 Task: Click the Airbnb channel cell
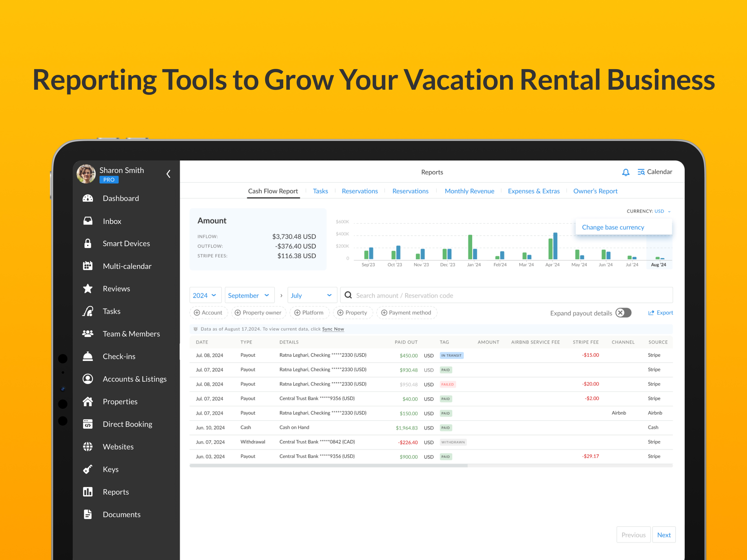point(619,413)
